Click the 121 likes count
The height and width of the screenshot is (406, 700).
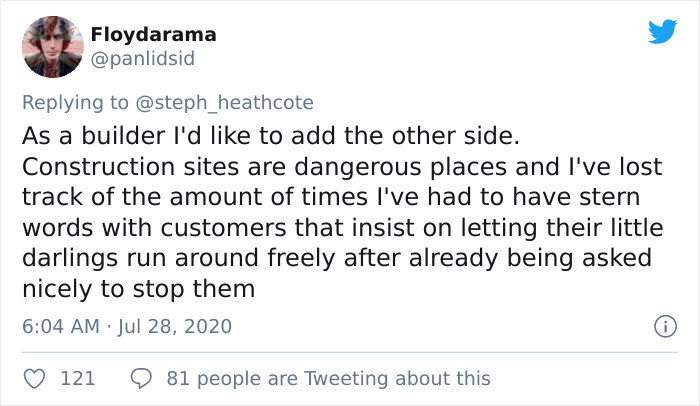[x=78, y=378]
